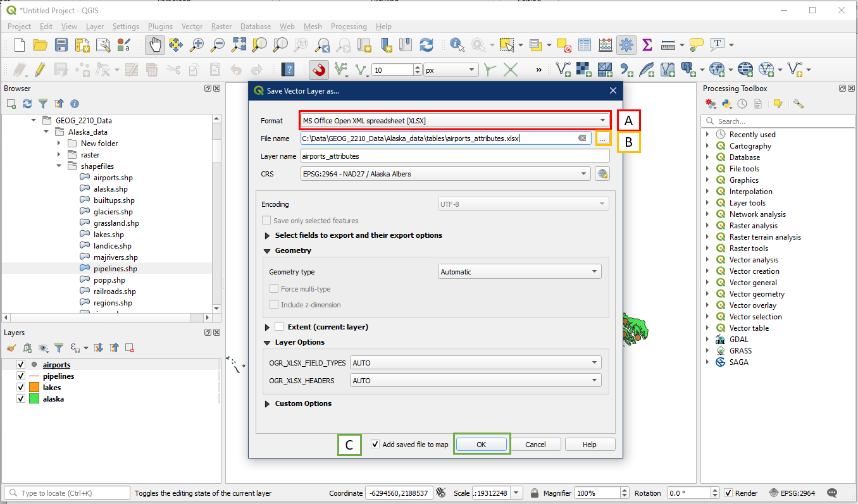Viewport: 858px width, 504px height.
Task: Uncheck Add saved file to map
Action: point(376,445)
